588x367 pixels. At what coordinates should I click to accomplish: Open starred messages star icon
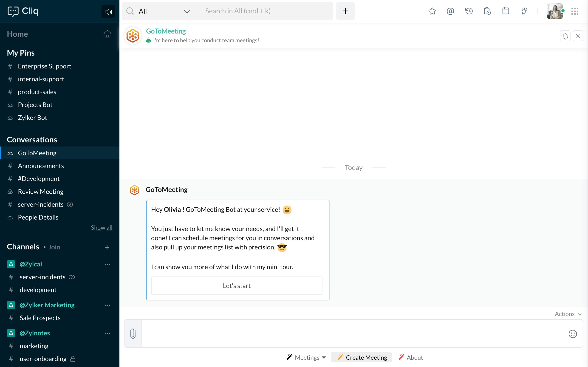(x=432, y=11)
